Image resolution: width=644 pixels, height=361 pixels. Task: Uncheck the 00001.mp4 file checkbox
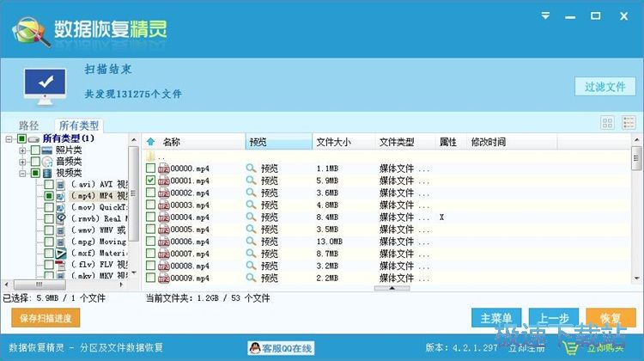(151, 181)
